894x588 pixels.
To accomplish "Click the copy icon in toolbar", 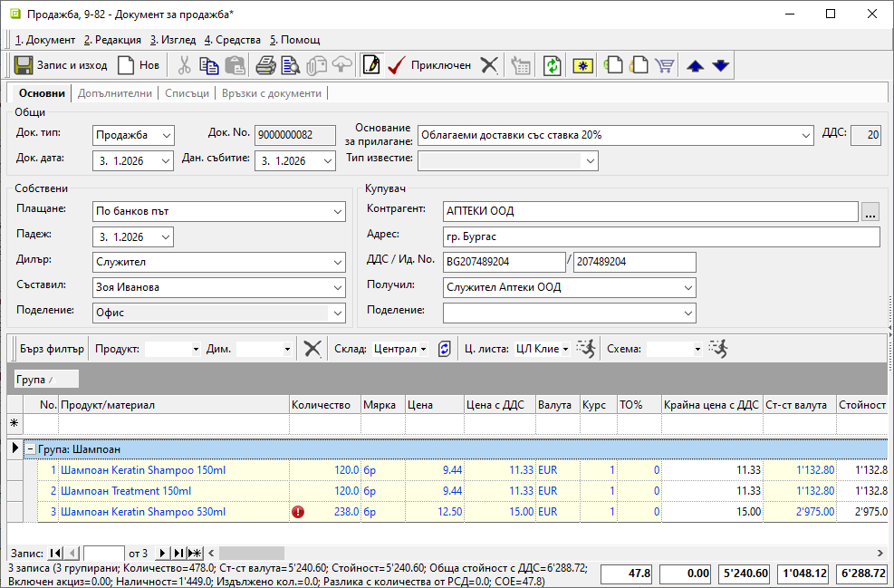I will tap(209, 65).
